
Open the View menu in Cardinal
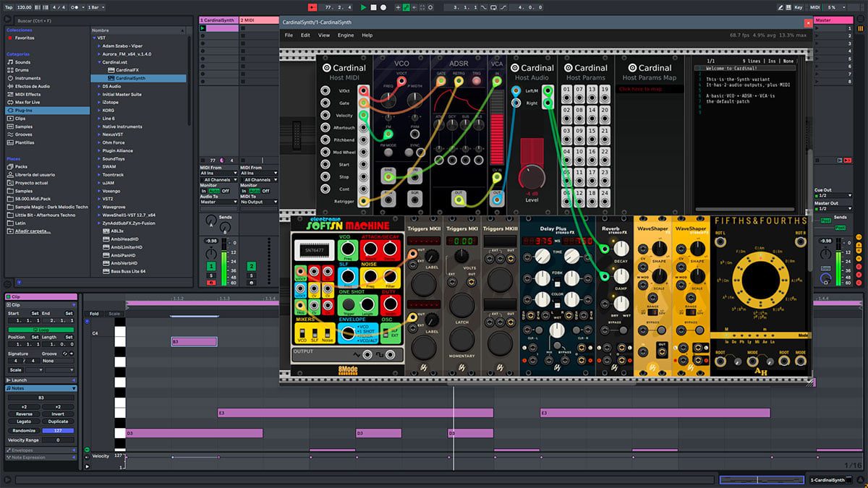coord(323,35)
